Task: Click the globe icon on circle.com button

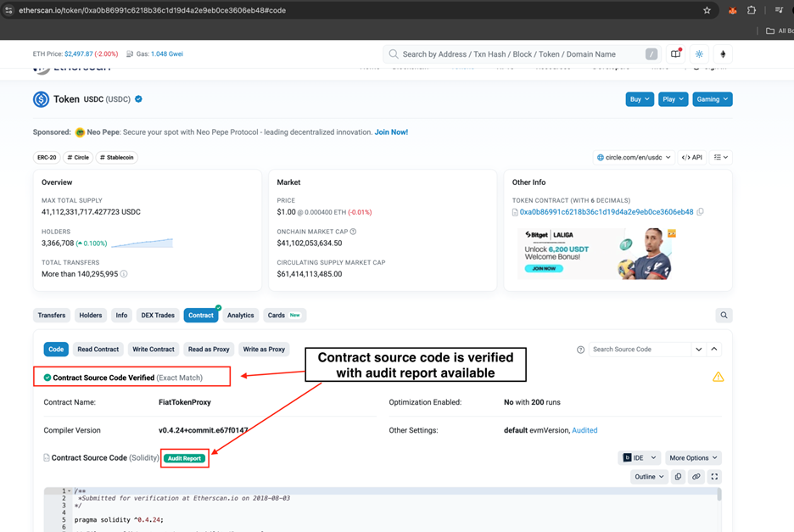Action: (600, 158)
